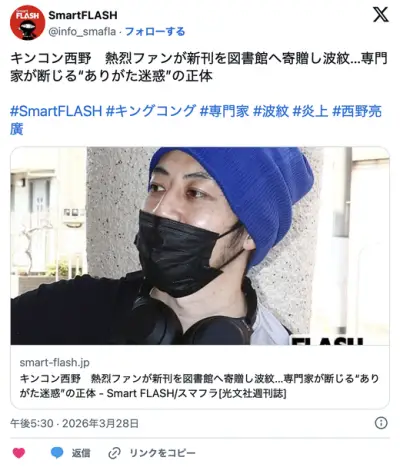400x467 pixels.
Task: Click the SmartFLASH profile avatar
Action: 27,23
